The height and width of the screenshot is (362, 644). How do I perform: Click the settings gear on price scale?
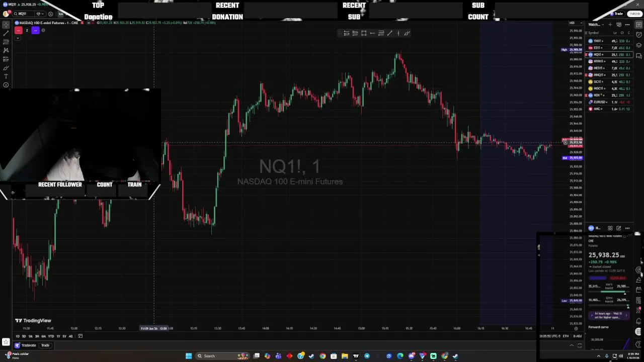[576, 328]
